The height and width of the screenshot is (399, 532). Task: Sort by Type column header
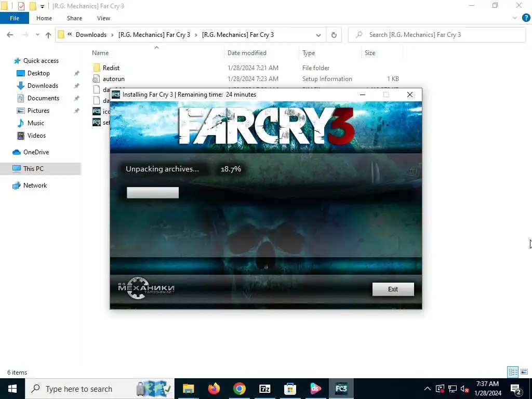[x=309, y=52]
